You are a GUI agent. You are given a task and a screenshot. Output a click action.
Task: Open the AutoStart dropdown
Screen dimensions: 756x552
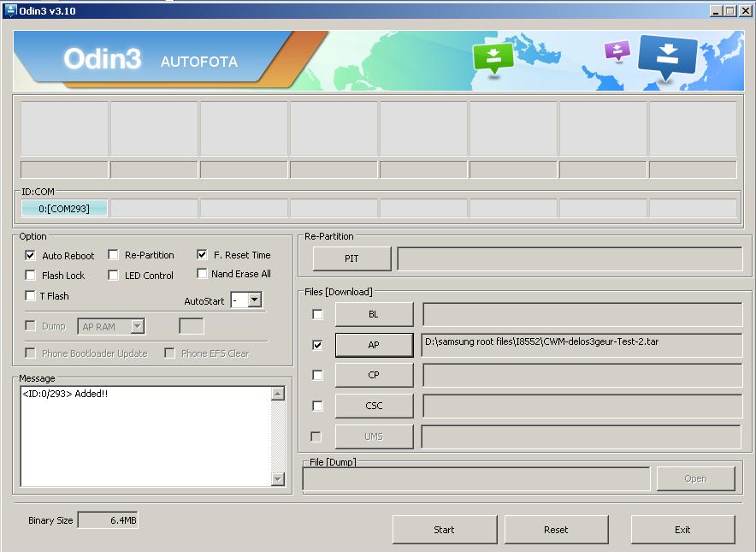255,300
